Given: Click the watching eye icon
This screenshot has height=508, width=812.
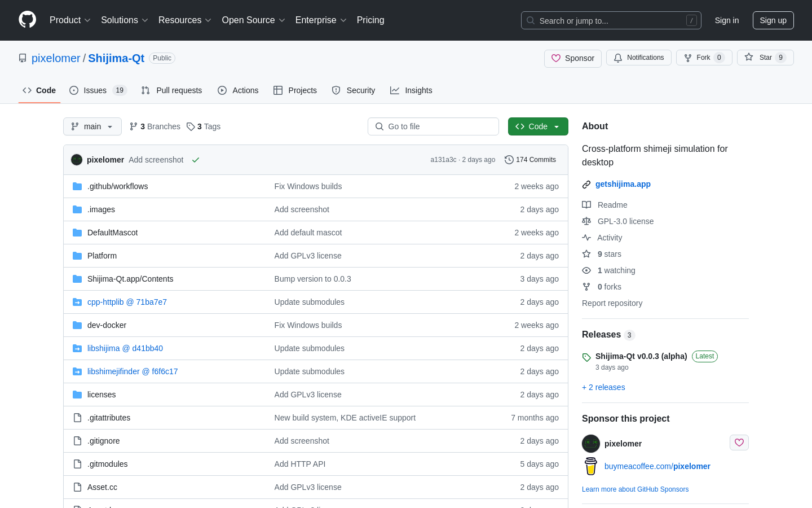Looking at the screenshot, I should coord(586,270).
